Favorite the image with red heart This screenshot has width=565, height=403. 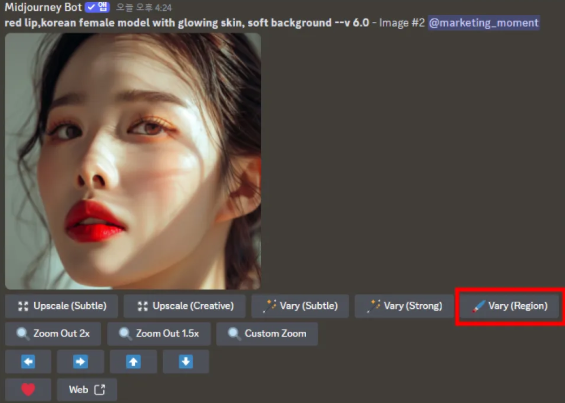[28, 390]
